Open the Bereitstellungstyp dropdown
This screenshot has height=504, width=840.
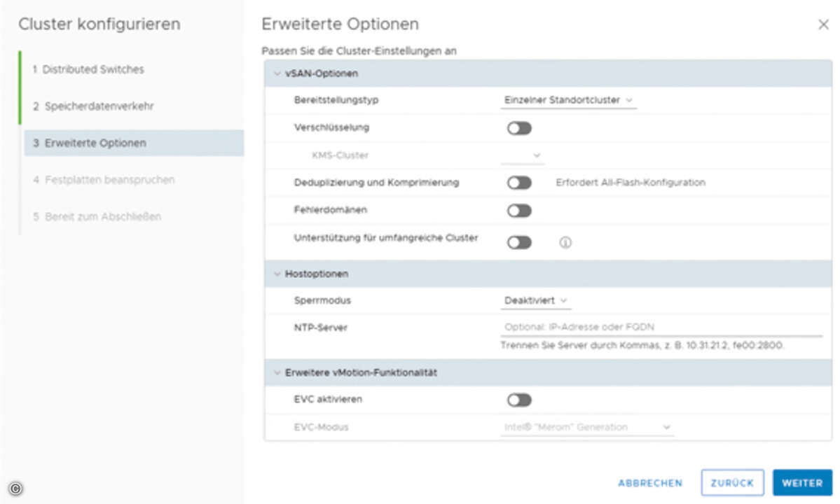568,100
